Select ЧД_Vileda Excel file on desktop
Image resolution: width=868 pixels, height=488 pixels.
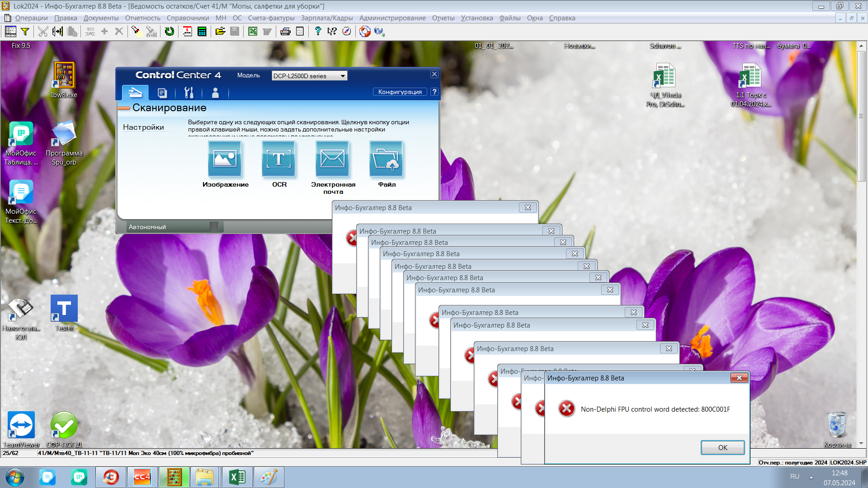[x=665, y=85]
